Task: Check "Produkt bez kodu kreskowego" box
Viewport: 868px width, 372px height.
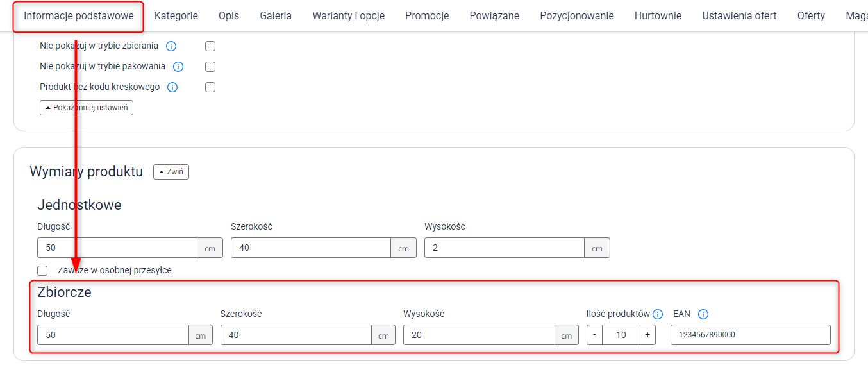Action: (210, 87)
